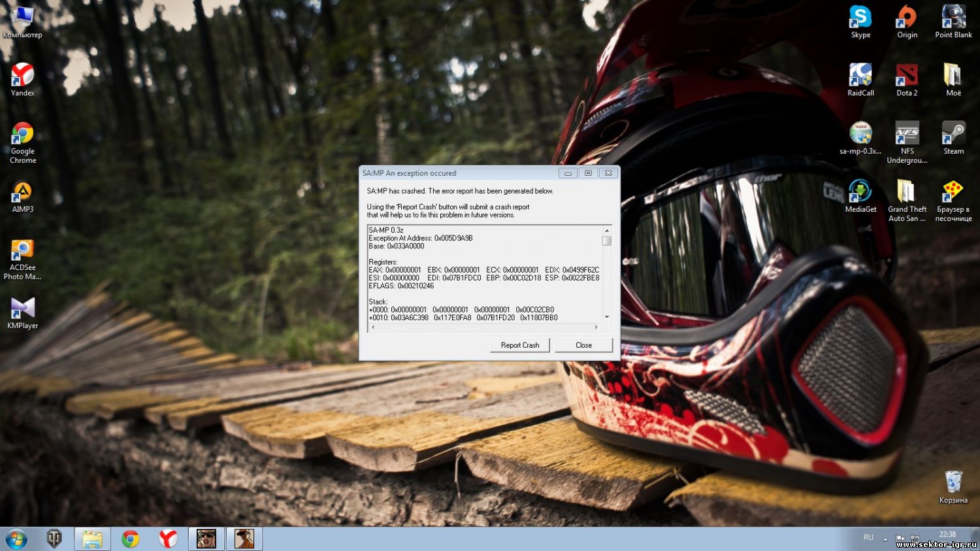Select the Dota 2 desktop shortcut

[x=907, y=80]
